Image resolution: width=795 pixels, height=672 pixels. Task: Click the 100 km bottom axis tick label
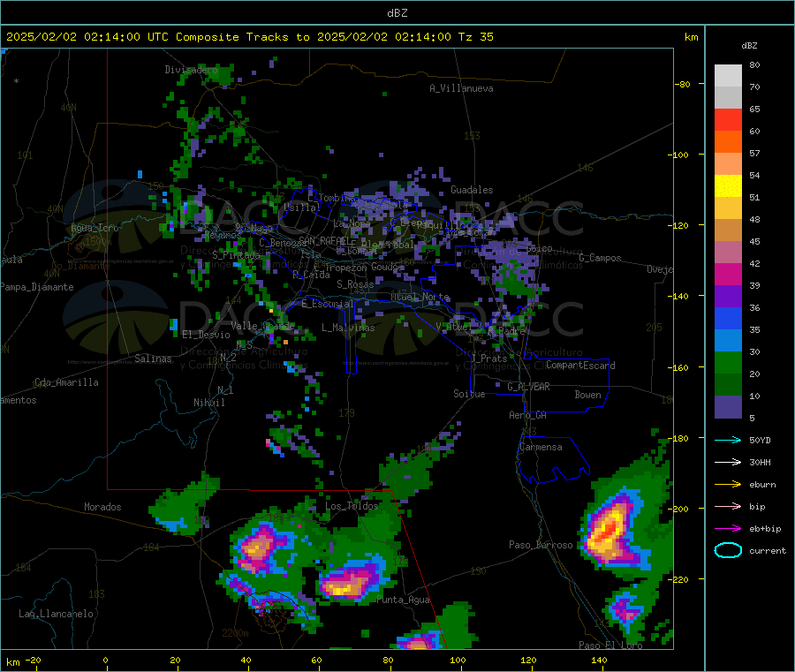click(x=458, y=660)
